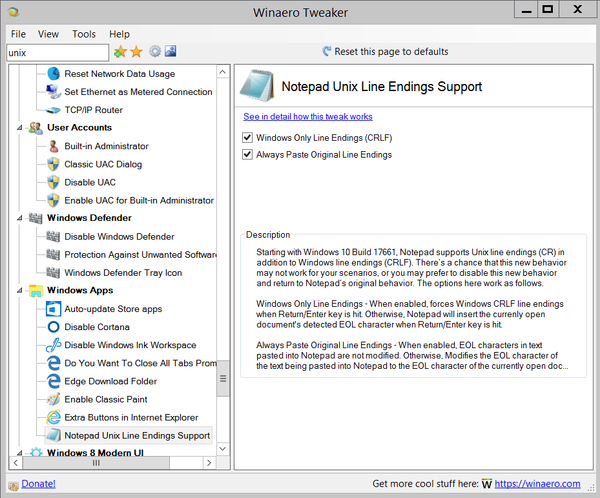Screen dimensions: 600x498
Task: Click the Built-in Administrator person icon
Action: pyautogui.click(x=54, y=146)
